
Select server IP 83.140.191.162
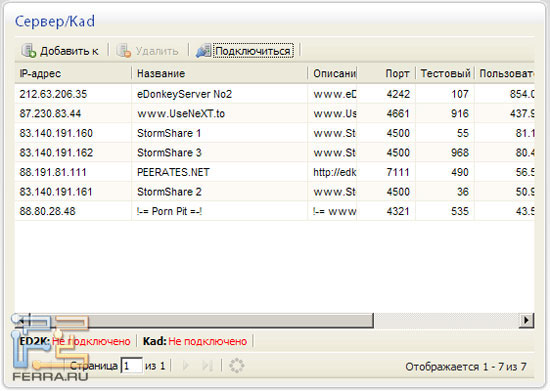pyautogui.click(x=56, y=153)
